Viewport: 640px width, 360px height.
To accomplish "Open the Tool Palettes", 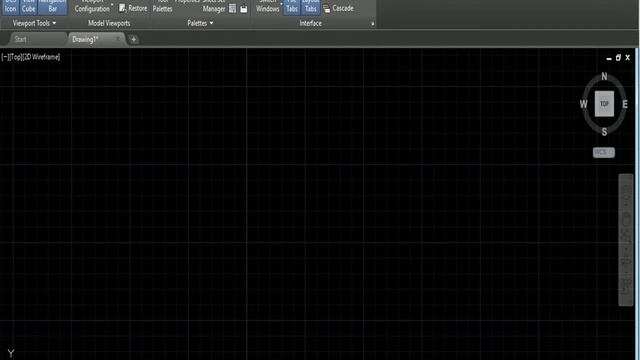I will click(x=162, y=7).
